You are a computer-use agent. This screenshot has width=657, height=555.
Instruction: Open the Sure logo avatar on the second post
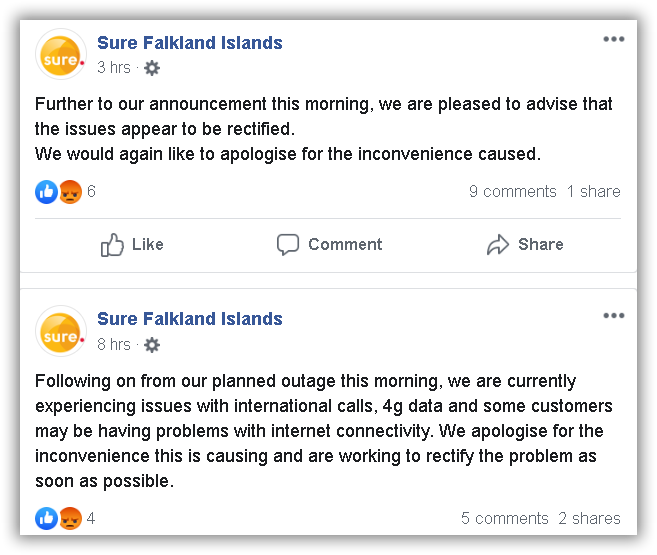point(61,331)
